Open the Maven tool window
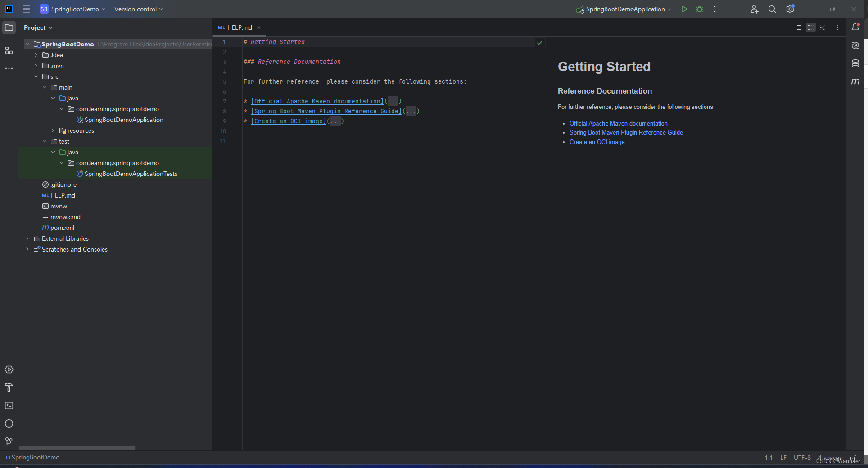Viewport: 868px width, 468px height. pos(855,81)
